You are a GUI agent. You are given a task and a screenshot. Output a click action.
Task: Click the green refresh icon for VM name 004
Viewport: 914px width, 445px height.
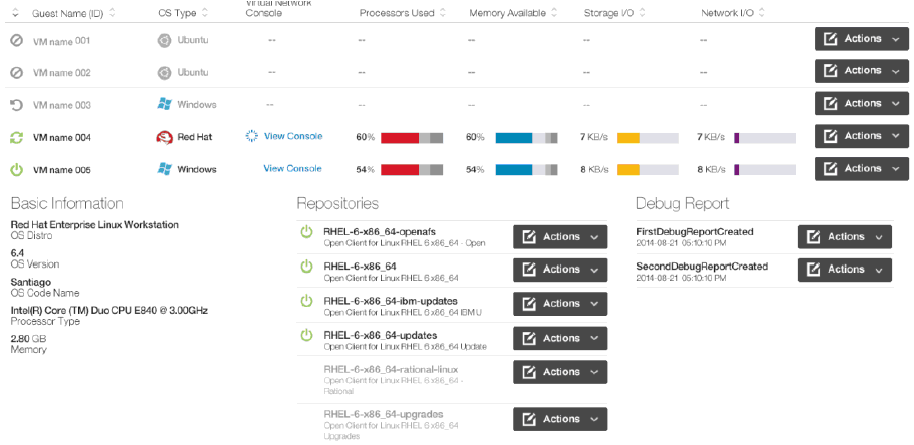point(16,138)
